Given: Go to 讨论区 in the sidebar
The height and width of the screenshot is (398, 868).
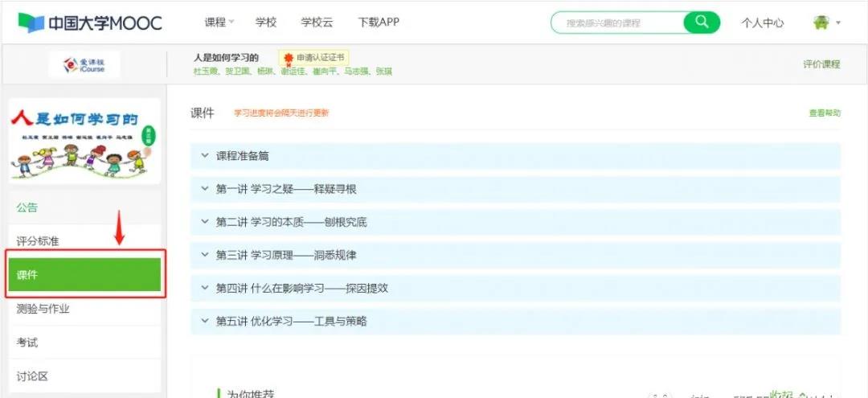Looking at the screenshot, I should click(x=32, y=375).
